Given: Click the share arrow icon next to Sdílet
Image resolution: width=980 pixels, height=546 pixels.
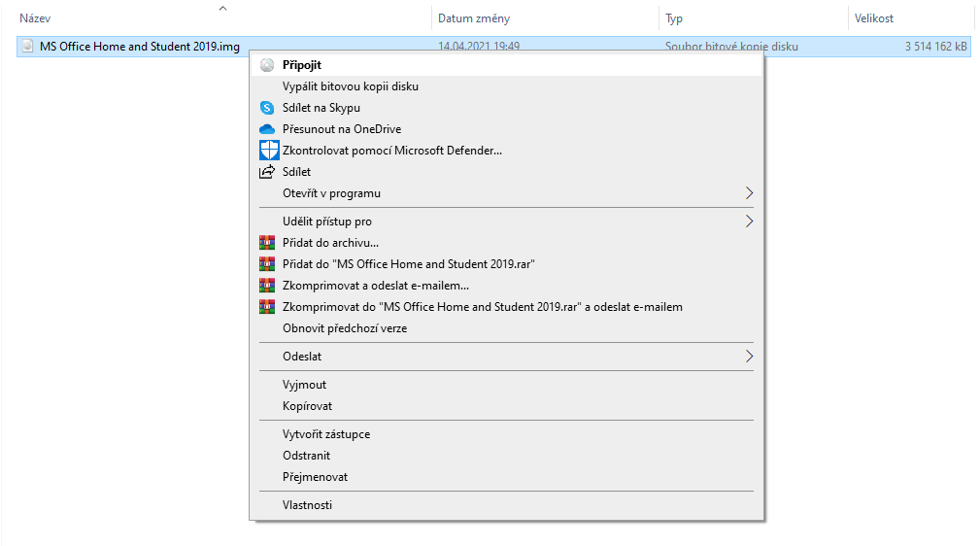Looking at the screenshot, I should click(267, 171).
